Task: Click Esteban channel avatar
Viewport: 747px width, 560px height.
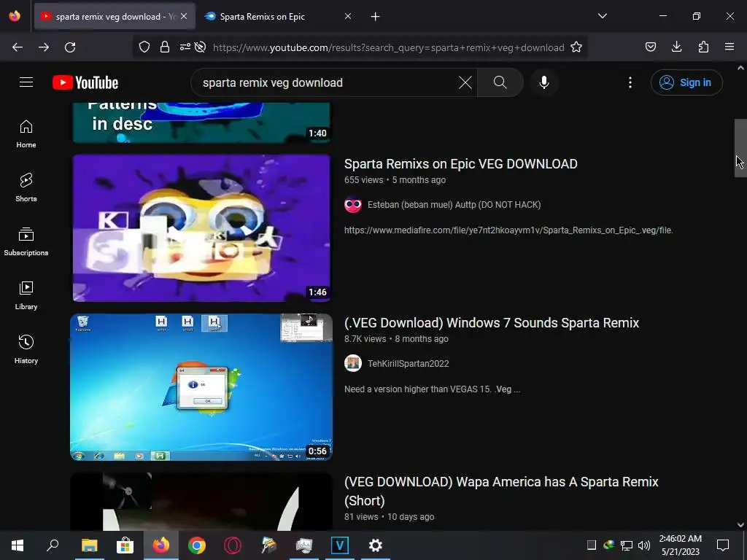Action: [x=353, y=205]
